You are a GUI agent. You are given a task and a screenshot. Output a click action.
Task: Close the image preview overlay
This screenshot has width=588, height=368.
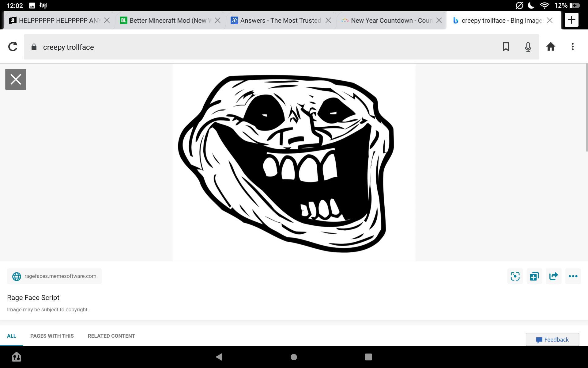(16, 79)
